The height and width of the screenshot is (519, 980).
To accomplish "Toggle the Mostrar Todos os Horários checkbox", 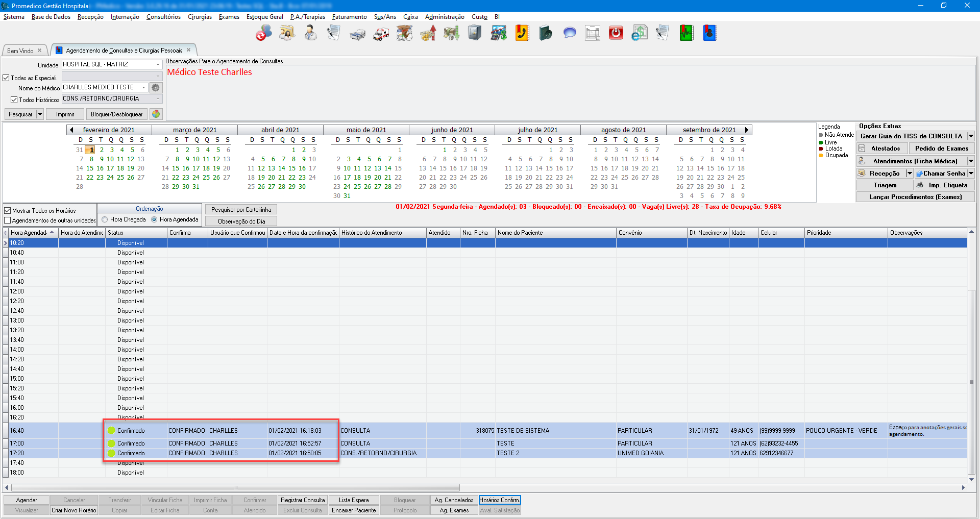I will 8,210.
